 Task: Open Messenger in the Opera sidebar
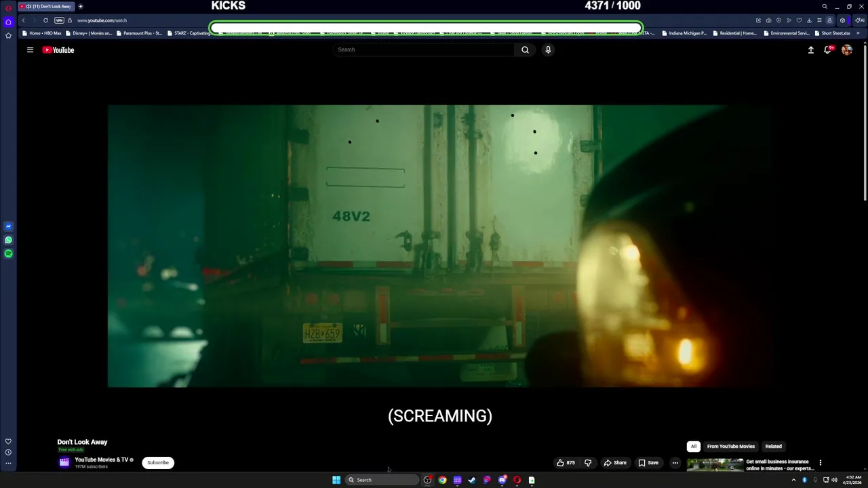tap(8, 226)
